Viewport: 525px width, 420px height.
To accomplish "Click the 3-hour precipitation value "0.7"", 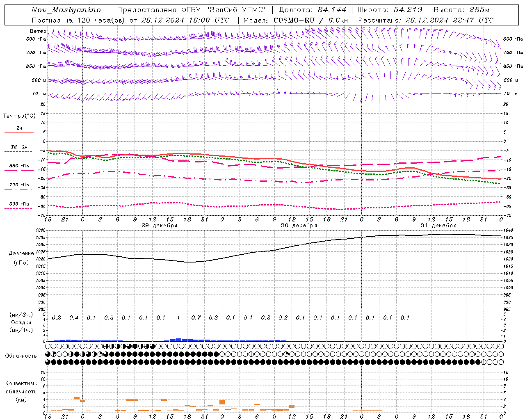I will (x=196, y=318).
